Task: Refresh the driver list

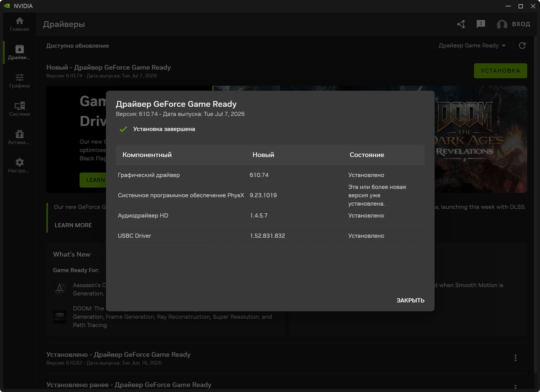Action: (x=522, y=45)
